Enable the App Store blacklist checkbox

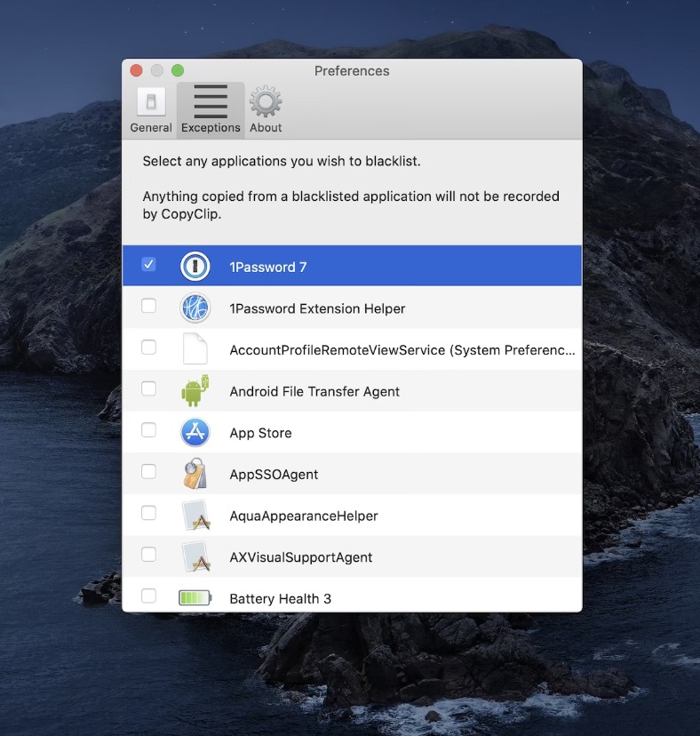pyautogui.click(x=148, y=430)
